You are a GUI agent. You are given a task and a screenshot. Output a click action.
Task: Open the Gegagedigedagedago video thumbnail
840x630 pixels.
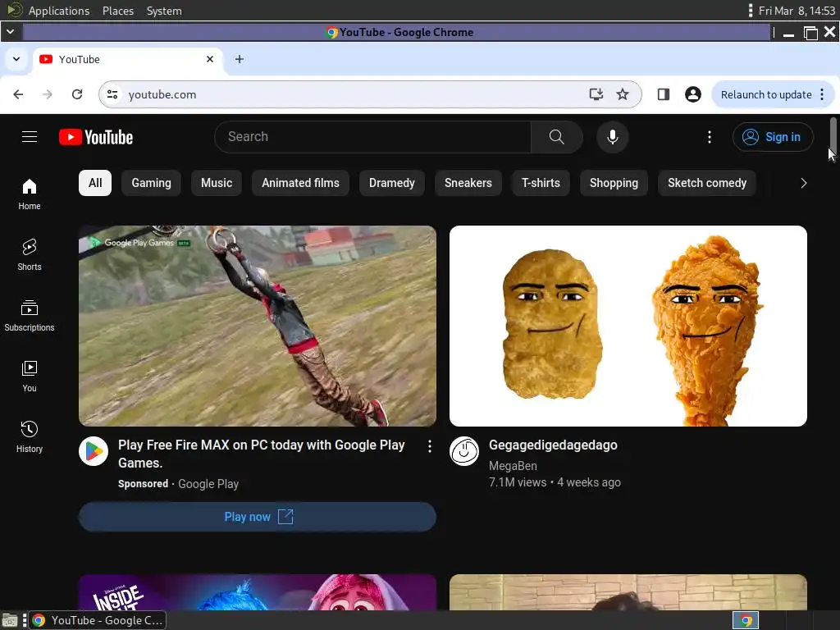coord(628,326)
